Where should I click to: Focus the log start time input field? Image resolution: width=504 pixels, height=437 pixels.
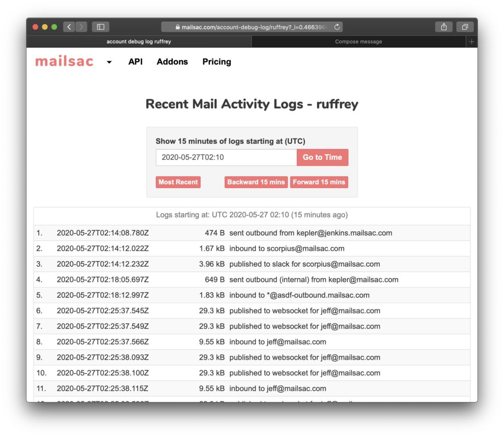[x=226, y=157]
